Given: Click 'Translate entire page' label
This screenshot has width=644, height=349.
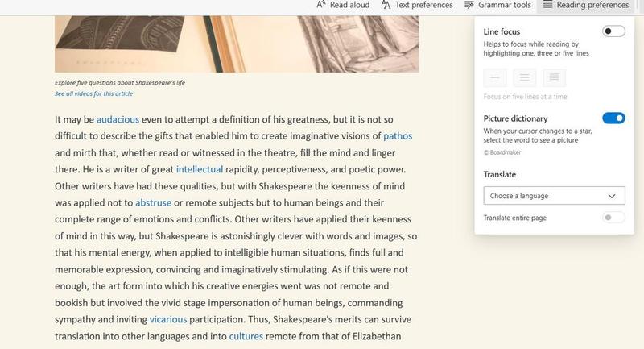Looking at the screenshot, I should point(515,218).
